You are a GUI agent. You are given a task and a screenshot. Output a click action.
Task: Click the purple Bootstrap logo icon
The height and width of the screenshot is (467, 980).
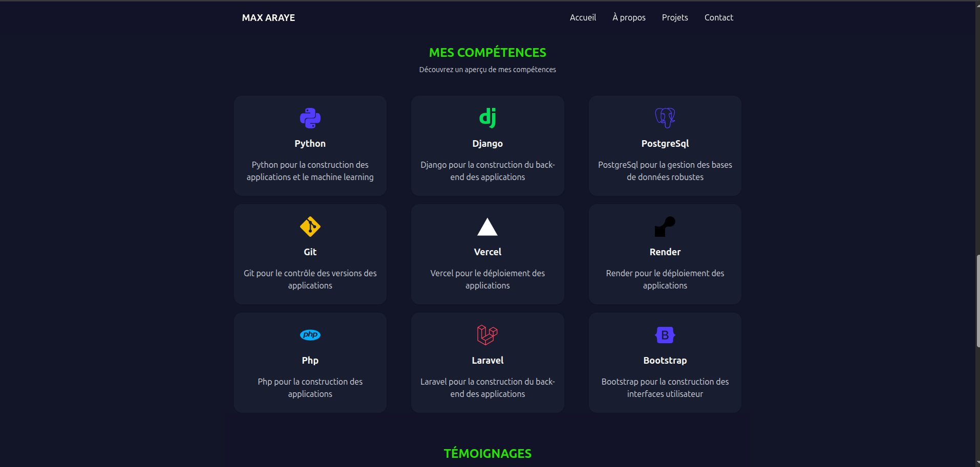point(665,335)
